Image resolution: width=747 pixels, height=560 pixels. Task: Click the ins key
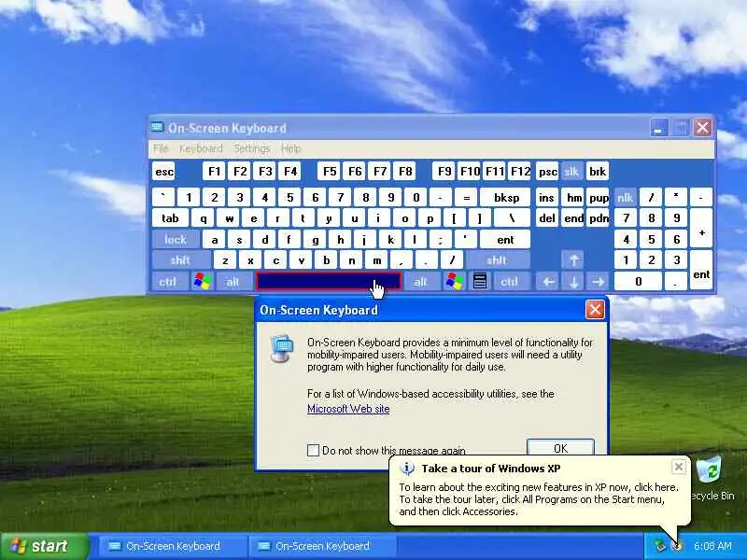click(x=547, y=198)
